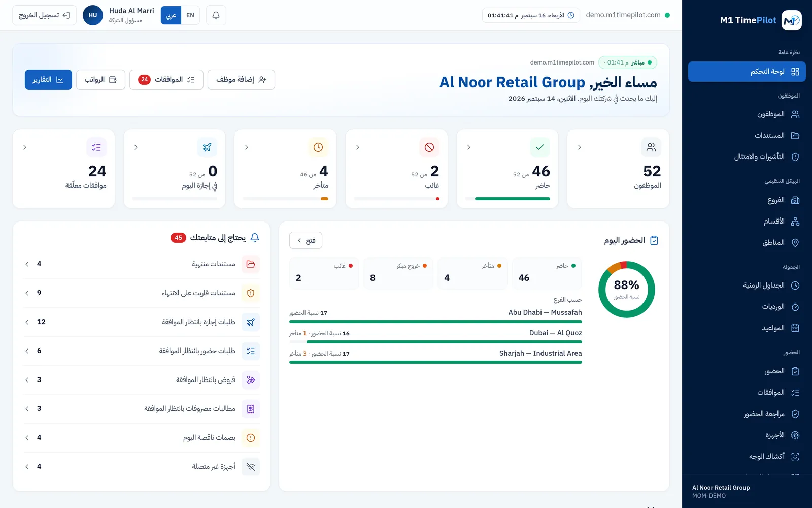Open طلبات إجازة بانتظار الموافقة row chevron
This screenshot has height=508, width=812.
click(x=27, y=322)
